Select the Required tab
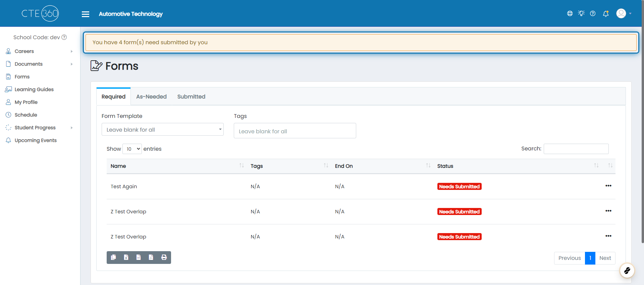Viewport: 644px width, 285px height. [113, 96]
